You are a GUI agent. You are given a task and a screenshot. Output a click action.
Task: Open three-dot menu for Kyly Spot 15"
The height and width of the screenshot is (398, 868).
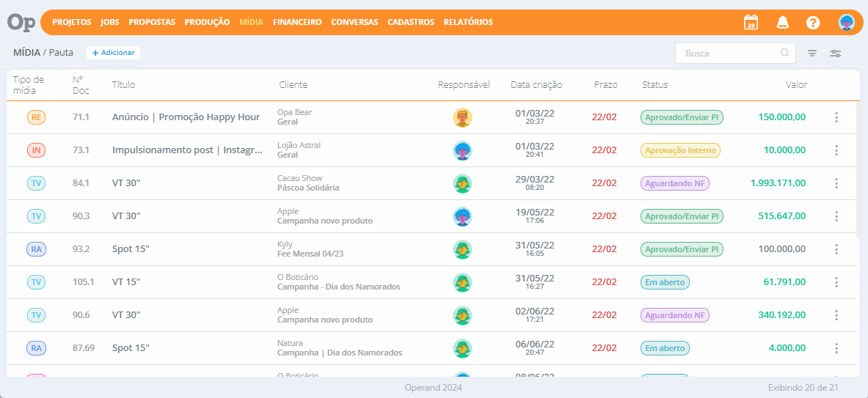[x=836, y=249]
